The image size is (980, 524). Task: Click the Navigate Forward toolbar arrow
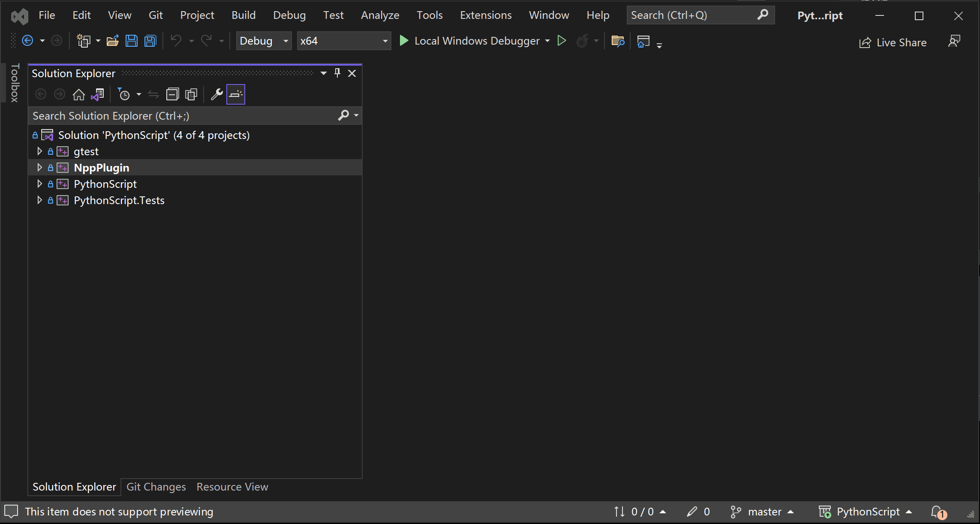click(57, 41)
